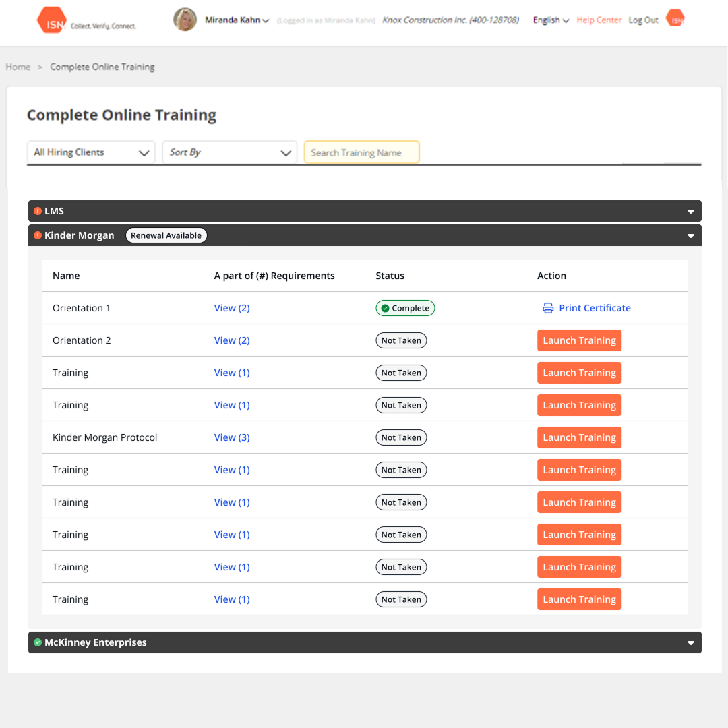Click Not Taken badge for Kinder Morgan Protocol
The image size is (728, 728).
tap(401, 438)
